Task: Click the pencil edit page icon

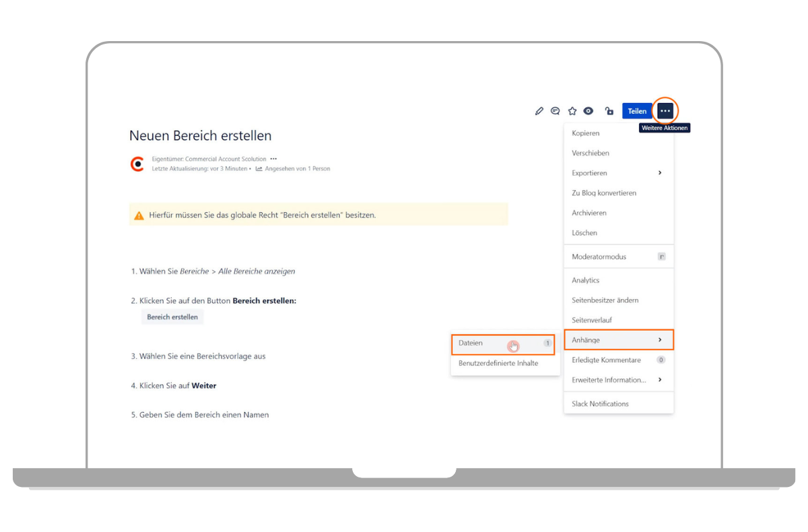Action: pos(539,111)
